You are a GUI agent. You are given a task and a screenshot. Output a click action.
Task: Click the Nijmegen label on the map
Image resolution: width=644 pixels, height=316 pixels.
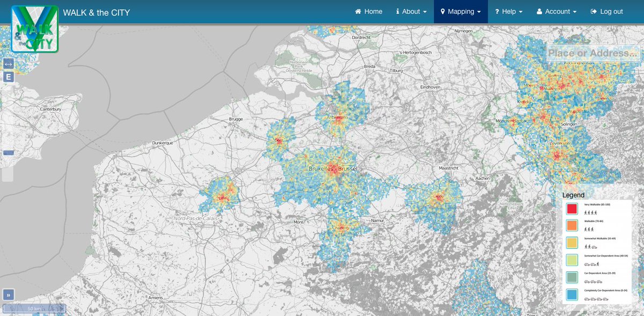coord(463,31)
